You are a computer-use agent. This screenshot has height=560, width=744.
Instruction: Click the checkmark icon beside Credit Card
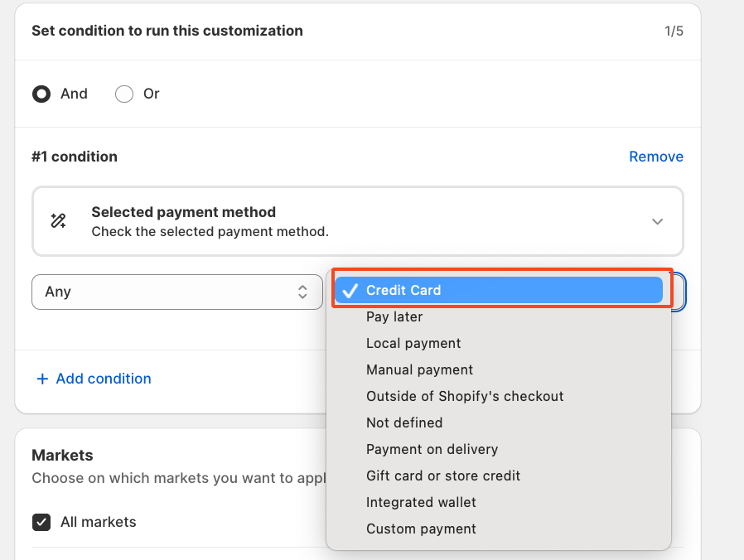pos(350,291)
